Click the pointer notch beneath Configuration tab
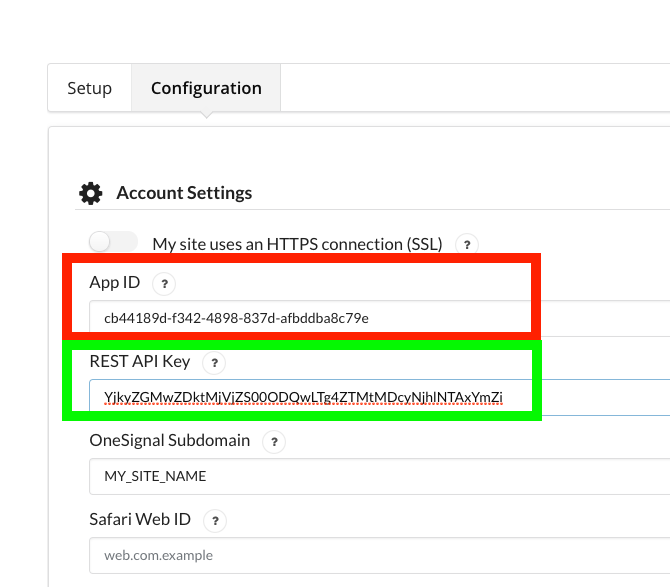The width and height of the screenshot is (670, 587). [x=206, y=116]
